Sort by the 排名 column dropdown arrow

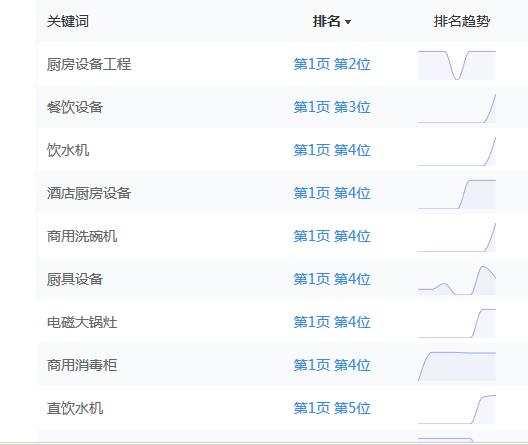(348, 22)
